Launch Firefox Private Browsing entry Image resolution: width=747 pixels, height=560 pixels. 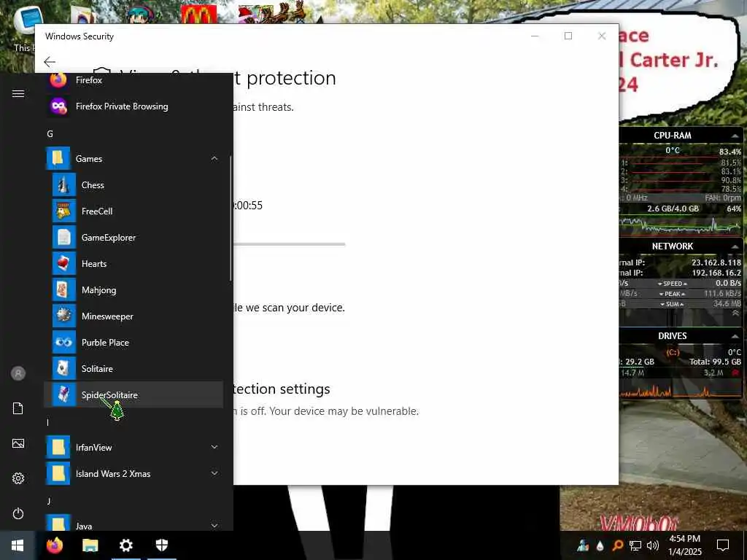tap(133, 106)
